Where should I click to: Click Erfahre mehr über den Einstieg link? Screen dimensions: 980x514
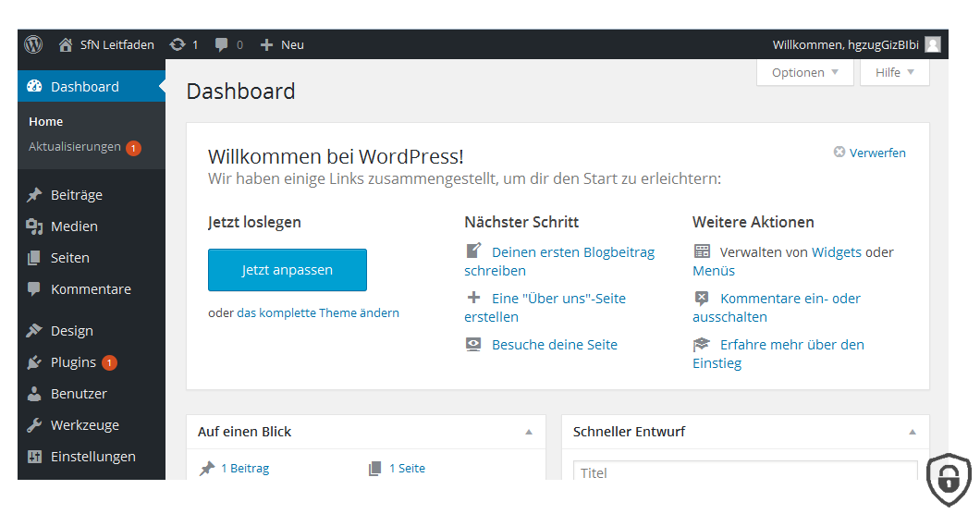pos(778,354)
